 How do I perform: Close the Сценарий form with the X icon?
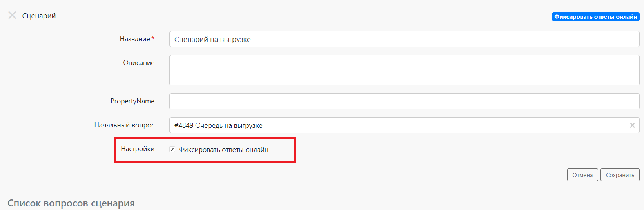point(12,15)
